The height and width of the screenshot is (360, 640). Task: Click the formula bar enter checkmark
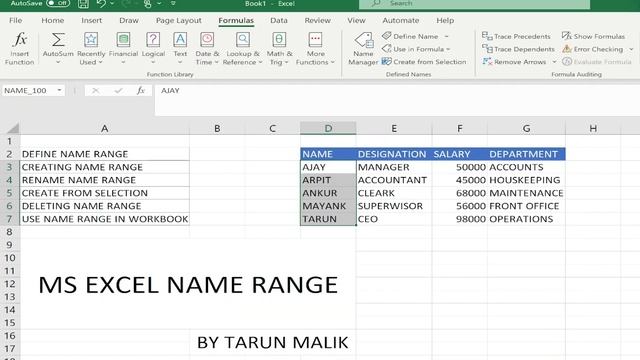[118, 91]
